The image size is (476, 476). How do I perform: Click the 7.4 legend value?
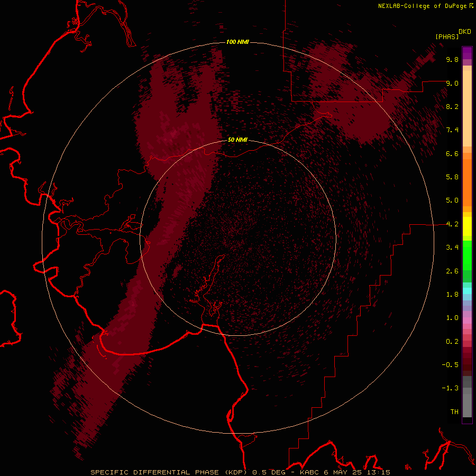[452, 130]
